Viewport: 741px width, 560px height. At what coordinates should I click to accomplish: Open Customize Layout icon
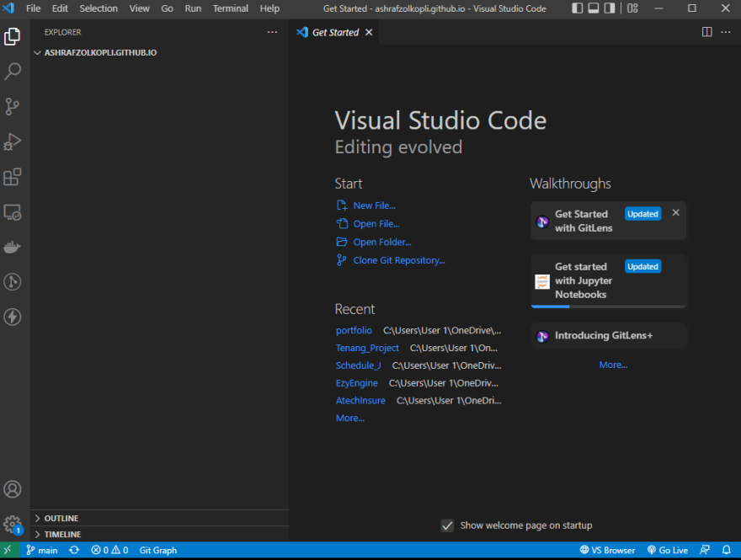pyautogui.click(x=632, y=8)
